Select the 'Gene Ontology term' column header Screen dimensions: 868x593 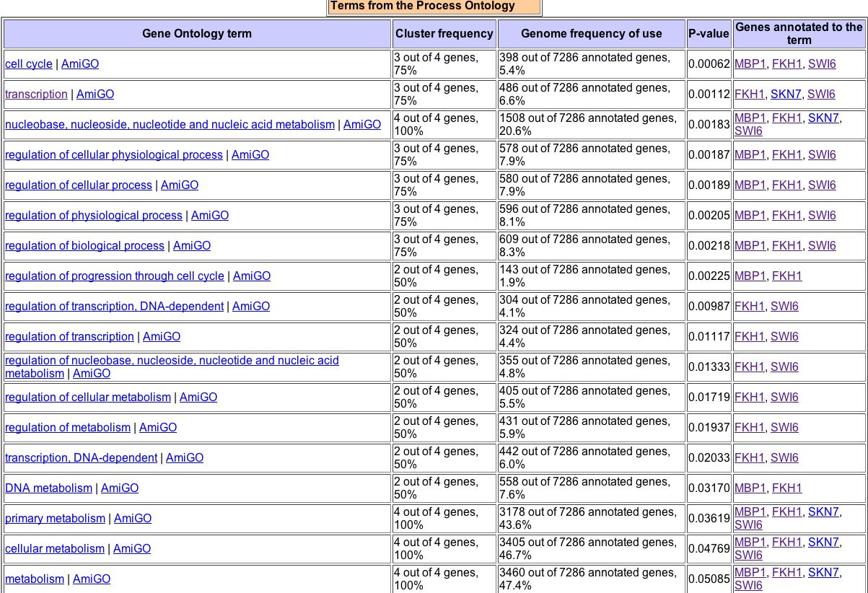click(x=197, y=34)
